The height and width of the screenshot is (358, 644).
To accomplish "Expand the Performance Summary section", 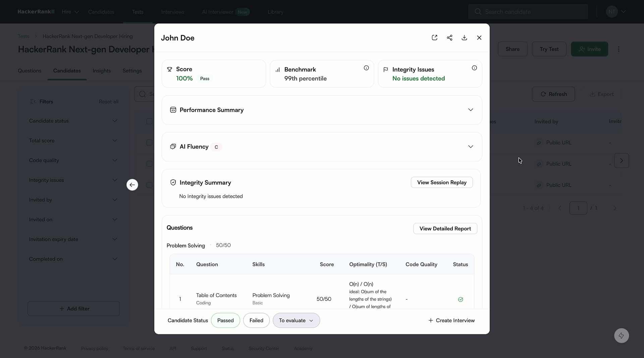I will (471, 110).
